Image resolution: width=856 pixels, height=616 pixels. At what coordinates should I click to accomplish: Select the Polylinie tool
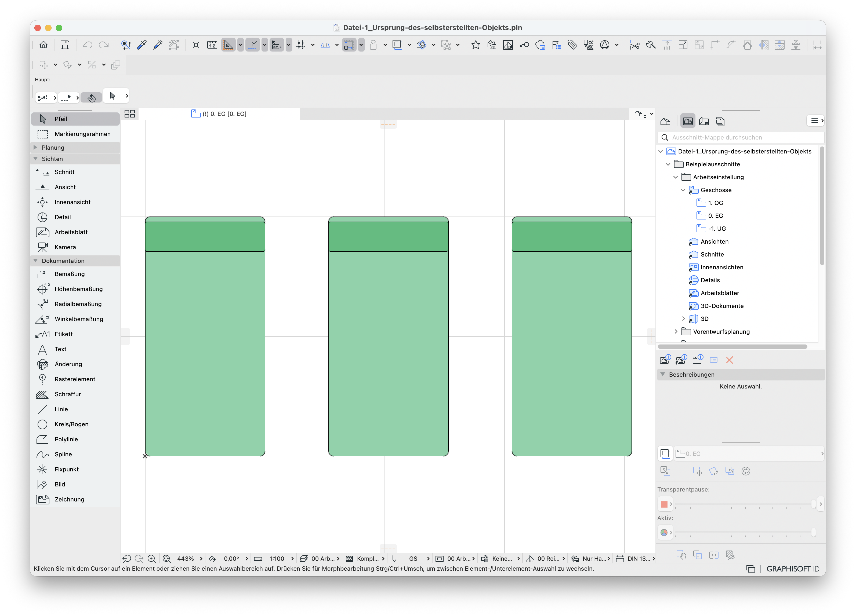click(75, 439)
